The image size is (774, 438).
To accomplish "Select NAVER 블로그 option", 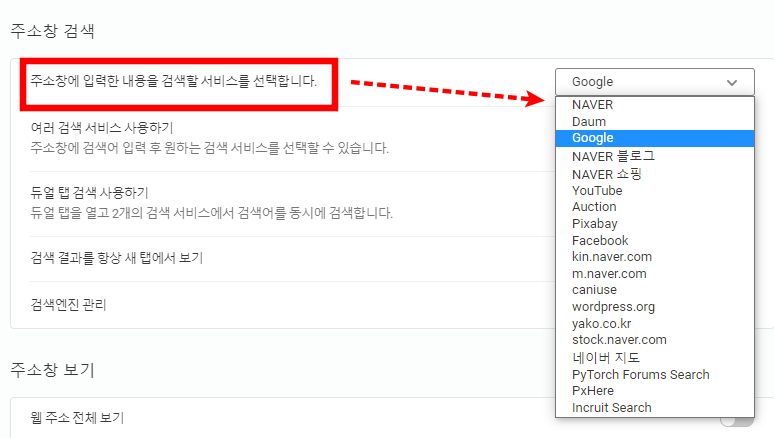I will pos(655,157).
